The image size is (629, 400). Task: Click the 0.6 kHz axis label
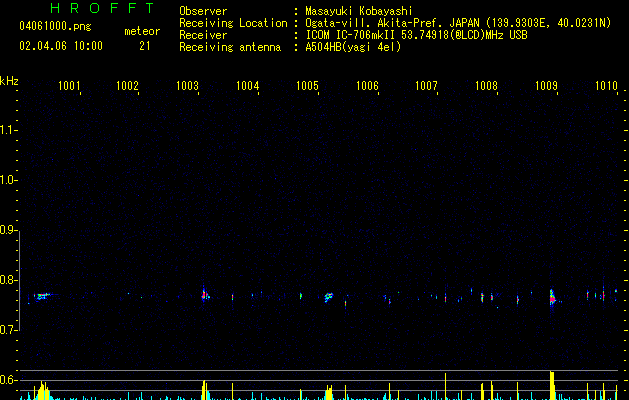[8, 380]
